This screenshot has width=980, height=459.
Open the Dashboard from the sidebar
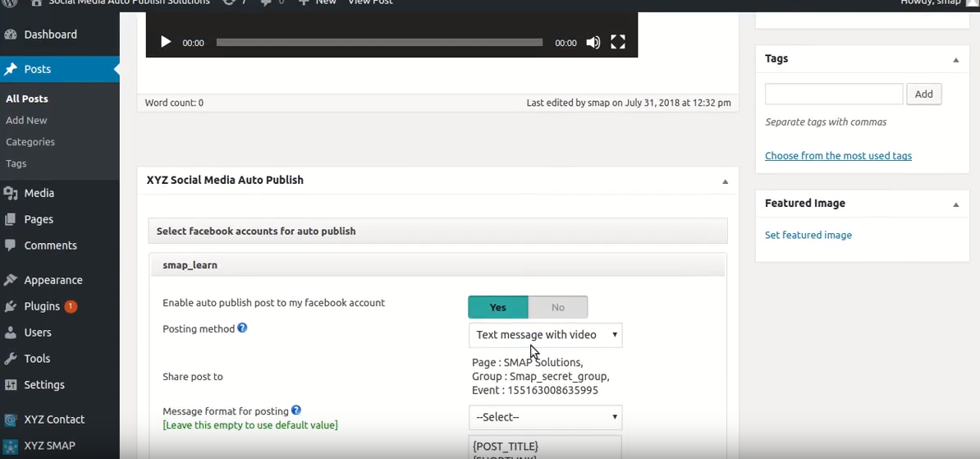pyautogui.click(x=50, y=34)
